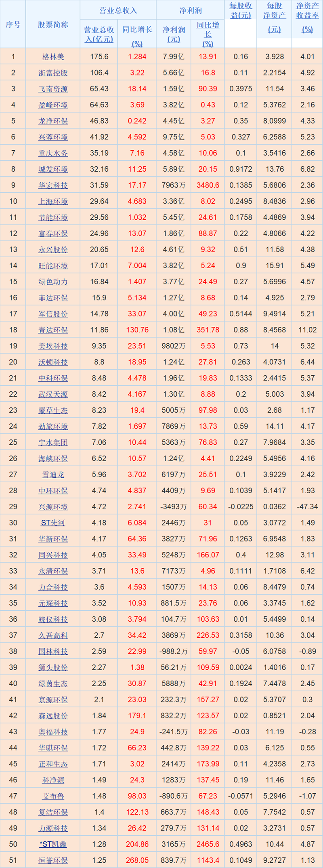Open the 国林科技 stock link
The width and height of the screenshot is (323, 868).
point(53,652)
